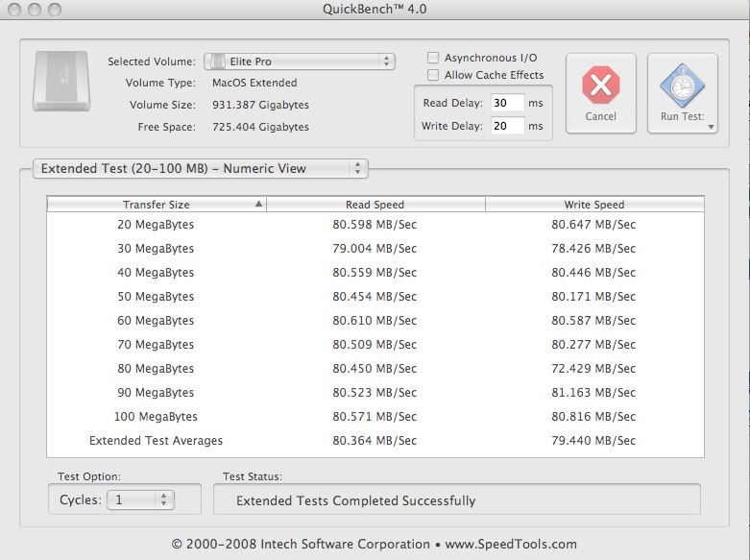Viewport: 750px width, 560px height.
Task: Click the window minimize button
Action: (35, 9)
